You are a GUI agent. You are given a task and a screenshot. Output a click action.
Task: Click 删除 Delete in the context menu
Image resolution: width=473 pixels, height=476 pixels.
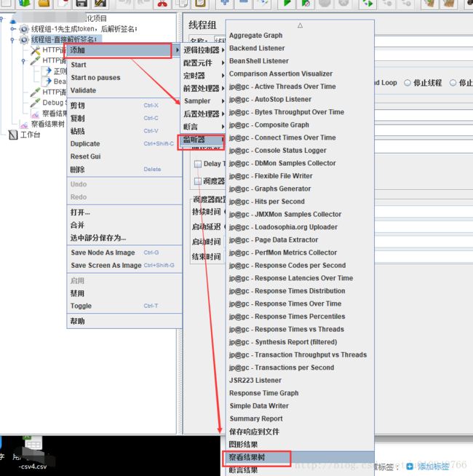point(124,170)
